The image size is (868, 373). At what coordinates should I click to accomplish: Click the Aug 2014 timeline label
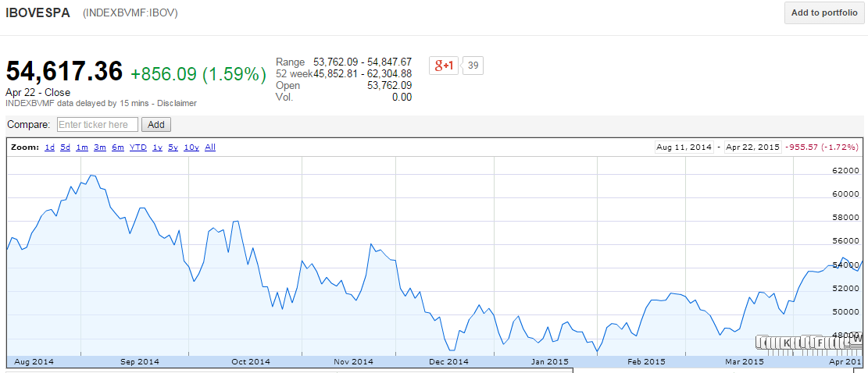point(34,362)
